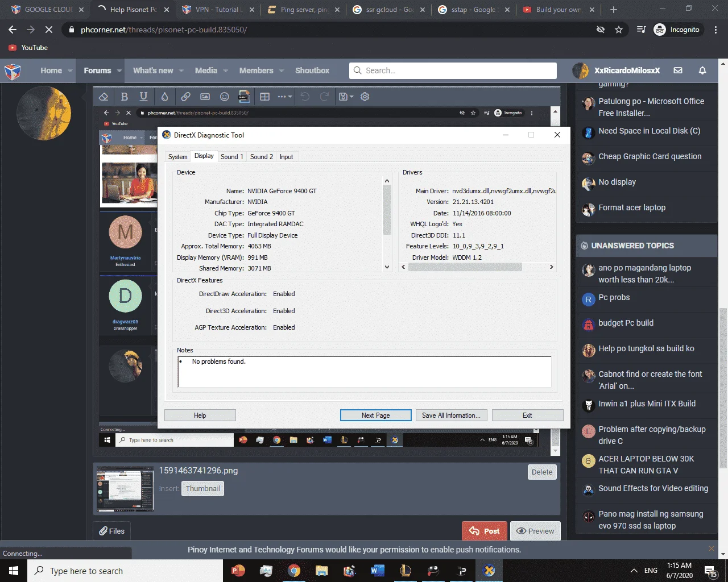Open the Windows notification center icon

click(710, 571)
